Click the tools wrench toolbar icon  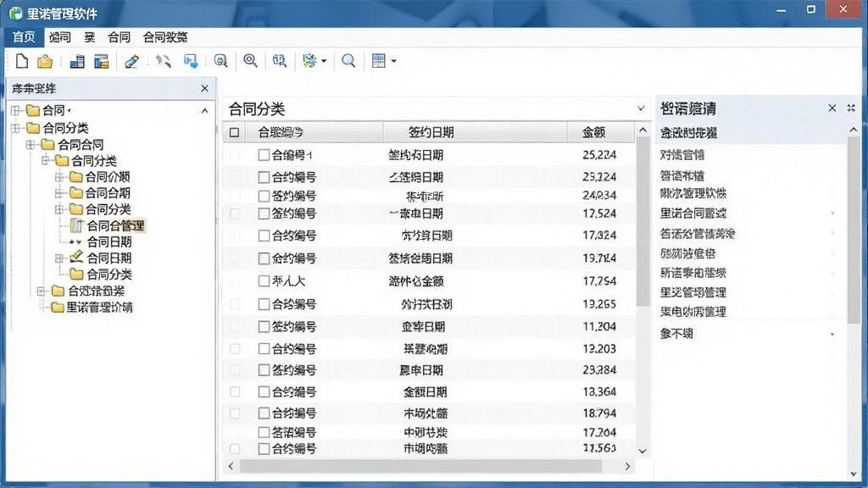click(164, 61)
